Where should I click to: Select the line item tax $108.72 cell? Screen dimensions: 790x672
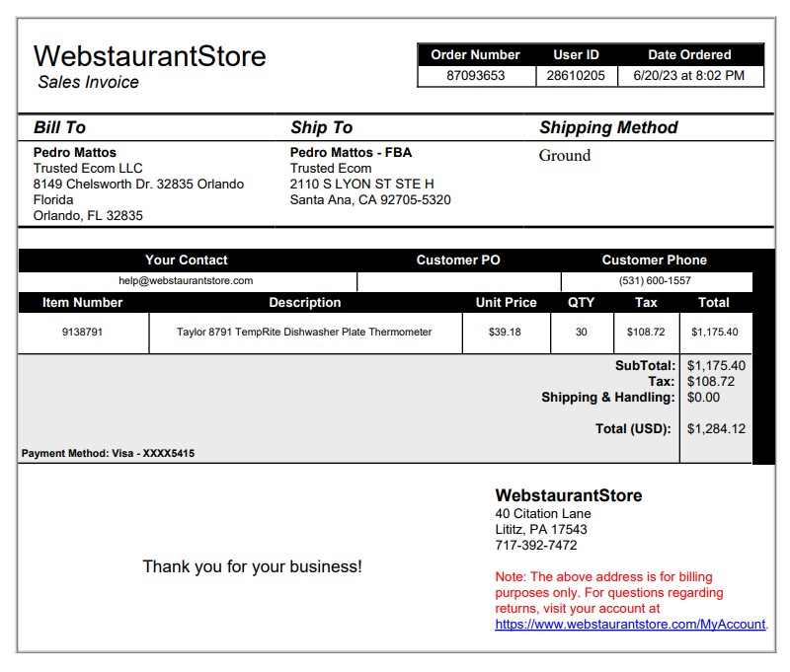coord(646,333)
